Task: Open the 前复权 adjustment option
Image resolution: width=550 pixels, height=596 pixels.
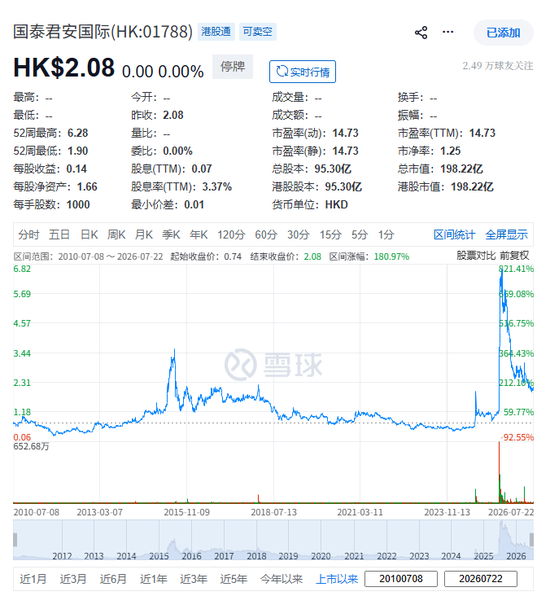Action: tap(514, 255)
